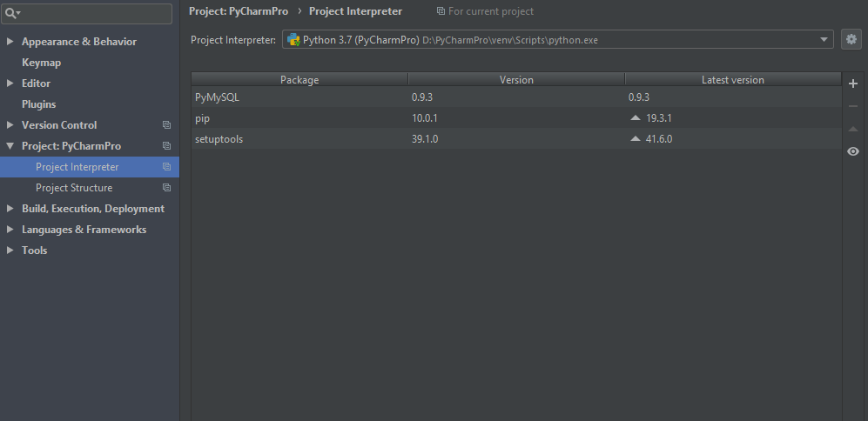
Task: Click copy icon beside Version Control
Action: pyautogui.click(x=166, y=125)
